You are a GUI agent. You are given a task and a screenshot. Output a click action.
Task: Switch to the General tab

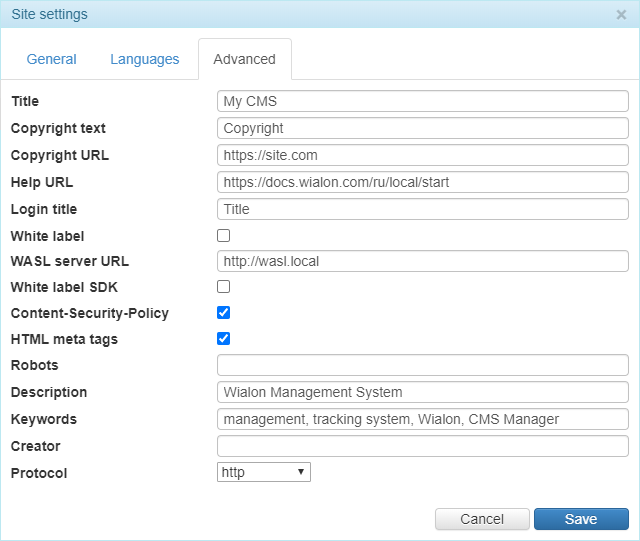tap(52, 59)
